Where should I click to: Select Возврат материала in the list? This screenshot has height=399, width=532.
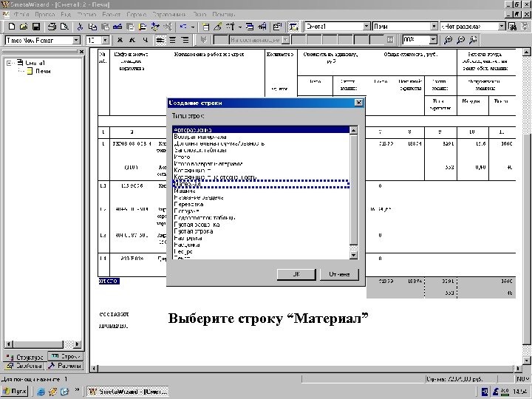click(261, 137)
